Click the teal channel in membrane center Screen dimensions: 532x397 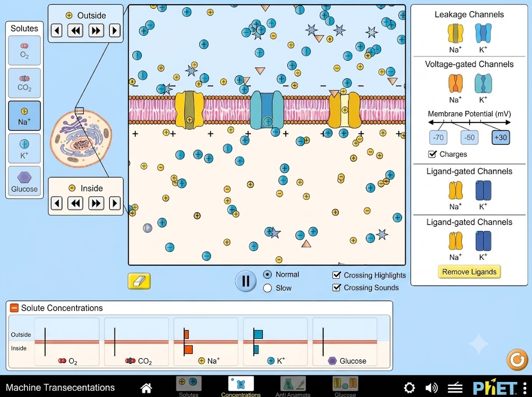(x=267, y=110)
